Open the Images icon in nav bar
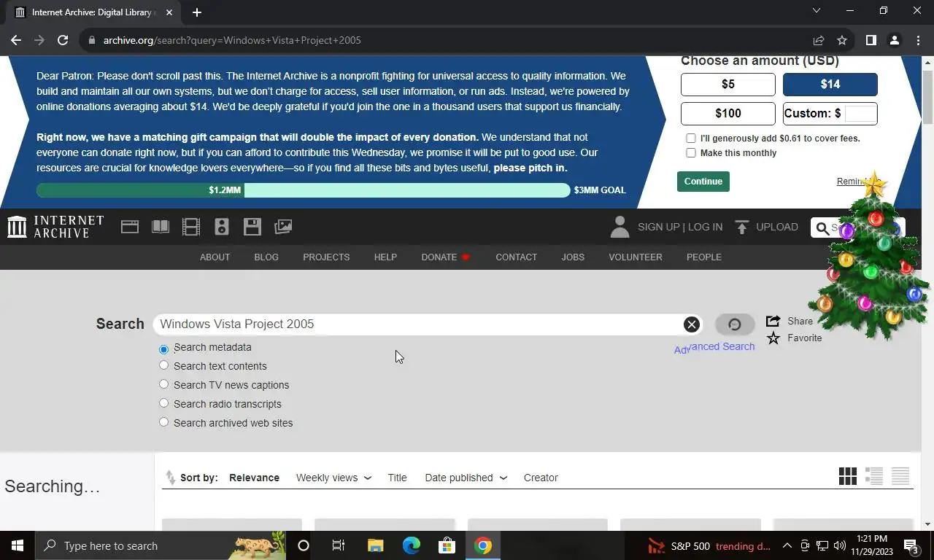 [283, 227]
